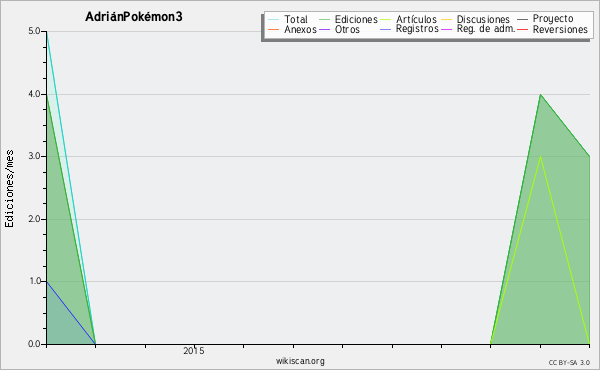Click the Ediciones/mes axis label
The height and width of the screenshot is (370, 600).
[9, 189]
